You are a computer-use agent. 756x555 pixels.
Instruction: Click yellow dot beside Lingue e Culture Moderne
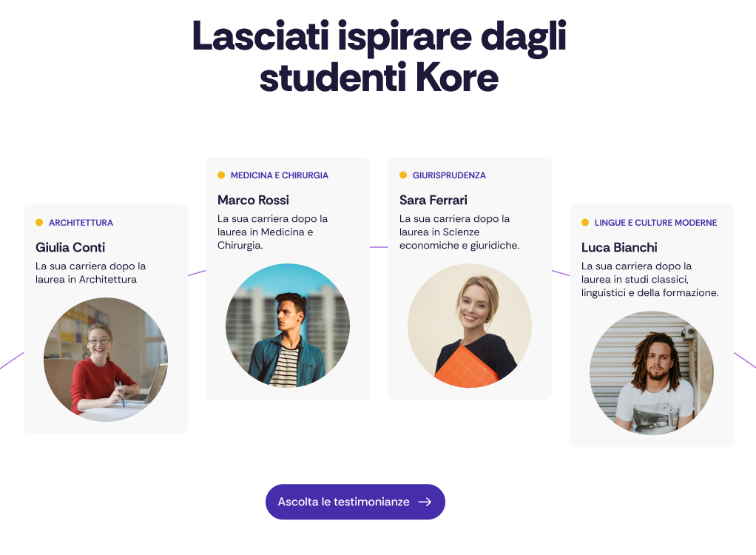(585, 223)
